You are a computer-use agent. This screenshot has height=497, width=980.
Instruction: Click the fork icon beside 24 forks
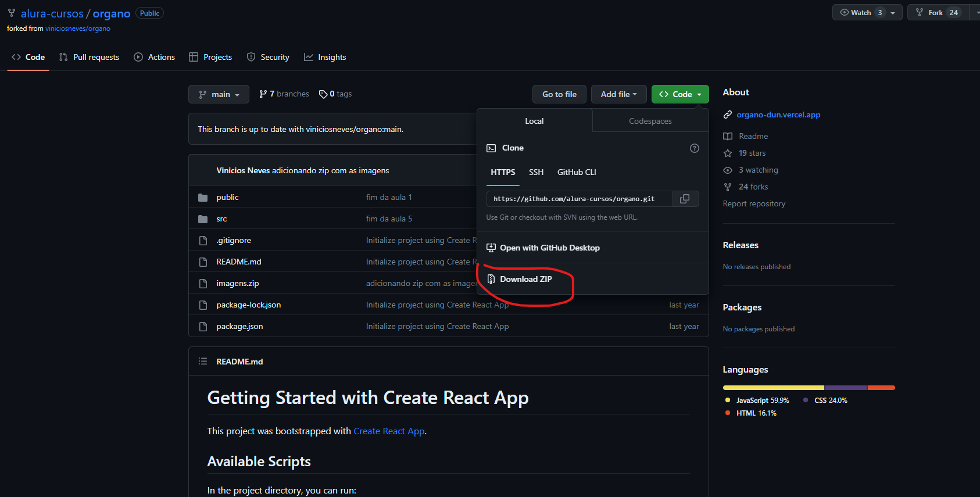[x=727, y=187]
